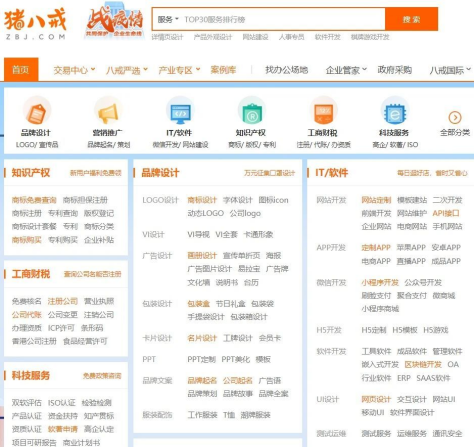Open the 科技服务 chip icon

pos(395,110)
